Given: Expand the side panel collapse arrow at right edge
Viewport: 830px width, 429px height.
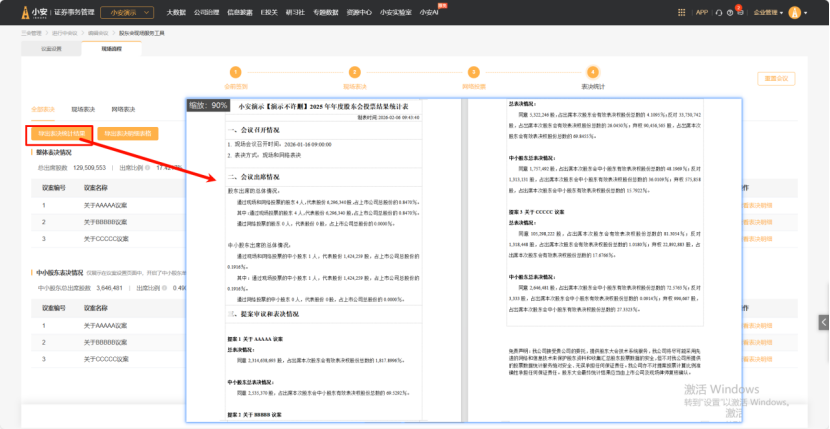Looking at the screenshot, I should tap(824, 321).
